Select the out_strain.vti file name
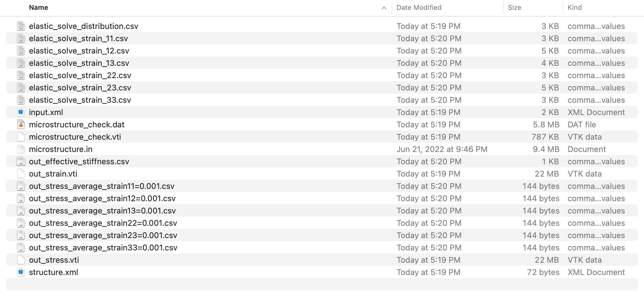Viewport: 644px width, 299px height. (53, 174)
